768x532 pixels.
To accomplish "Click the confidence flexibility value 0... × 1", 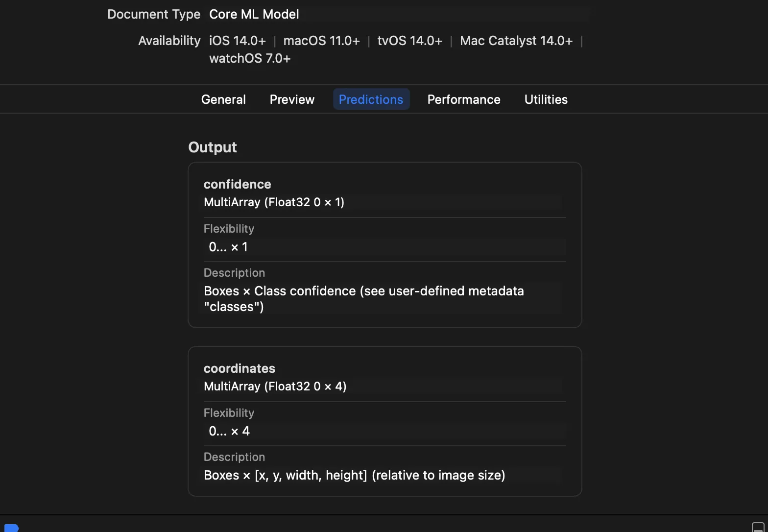I will [228, 247].
